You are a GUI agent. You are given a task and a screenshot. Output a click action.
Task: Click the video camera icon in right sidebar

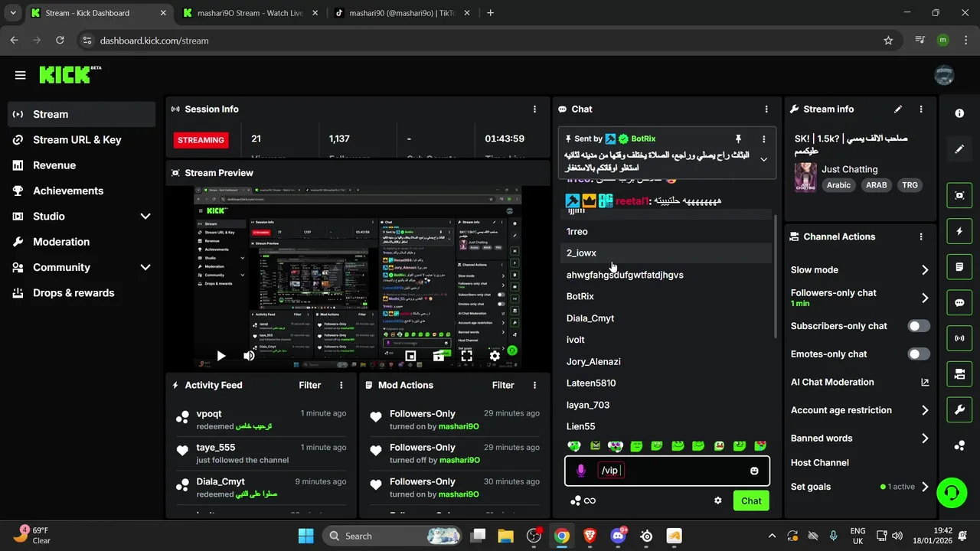(959, 374)
